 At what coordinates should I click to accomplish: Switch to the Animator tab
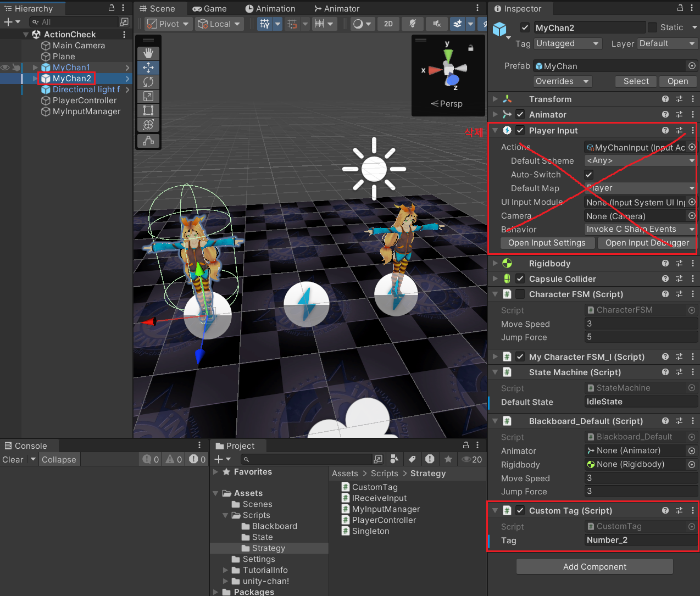point(336,8)
